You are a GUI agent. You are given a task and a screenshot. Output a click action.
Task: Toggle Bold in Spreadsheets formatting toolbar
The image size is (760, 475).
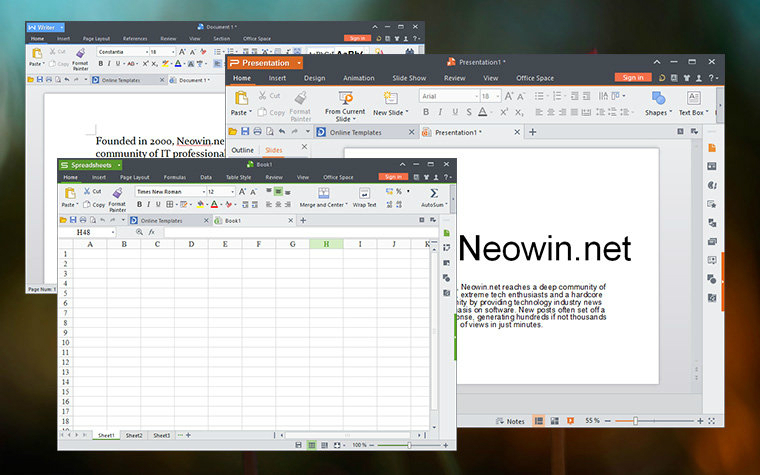click(x=140, y=204)
